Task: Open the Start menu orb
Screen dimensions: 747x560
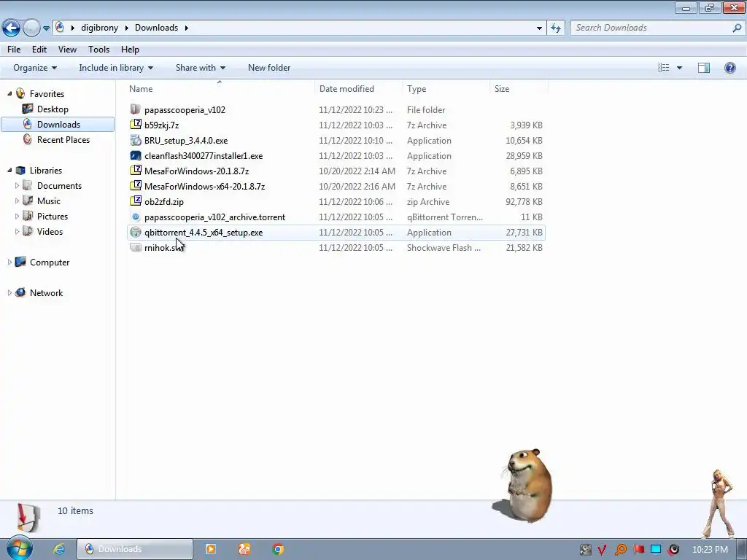Action: (19, 548)
